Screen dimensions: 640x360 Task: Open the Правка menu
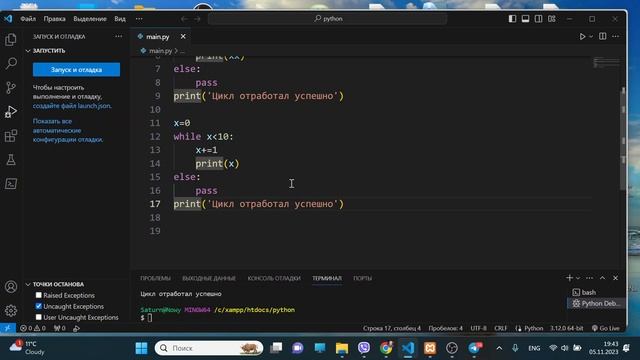[x=54, y=19]
